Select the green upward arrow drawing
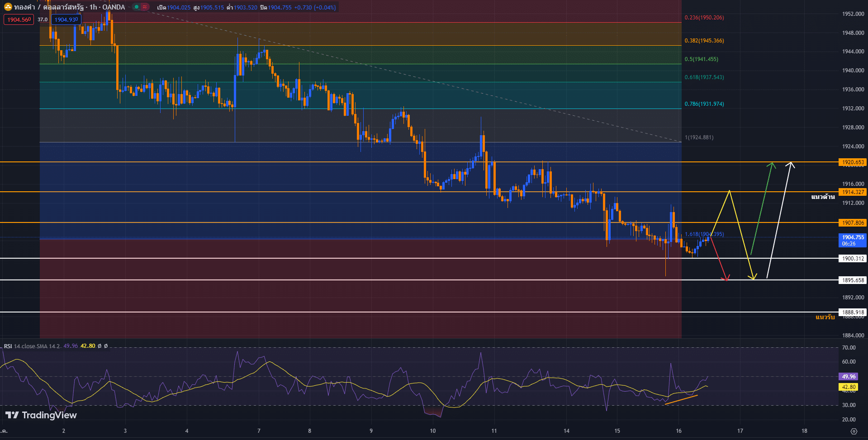This screenshot has height=440, width=868. point(761,208)
